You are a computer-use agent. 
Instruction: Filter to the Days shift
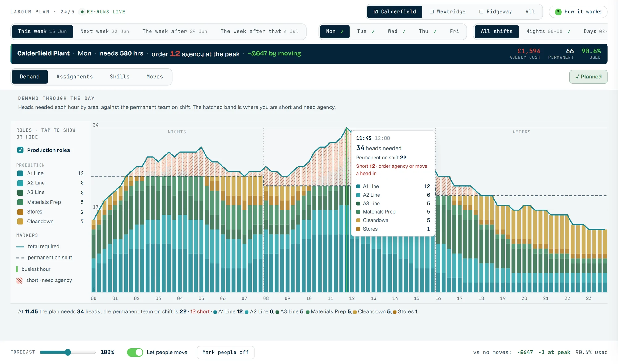coord(595,32)
